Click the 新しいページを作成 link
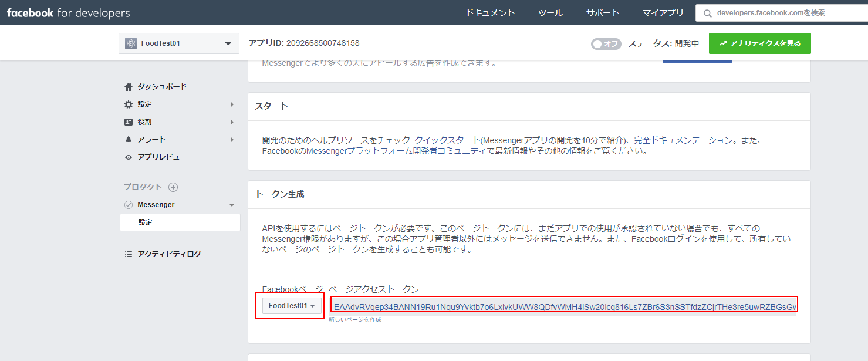This screenshot has height=361, width=868. [355, 319]
